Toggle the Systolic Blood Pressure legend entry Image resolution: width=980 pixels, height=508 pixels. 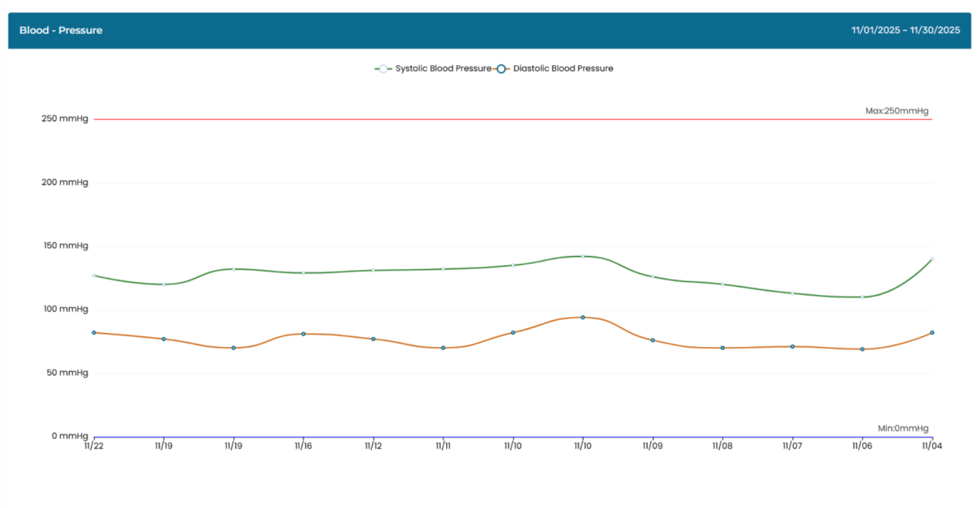pyautogui.click(x=443, y=68)
